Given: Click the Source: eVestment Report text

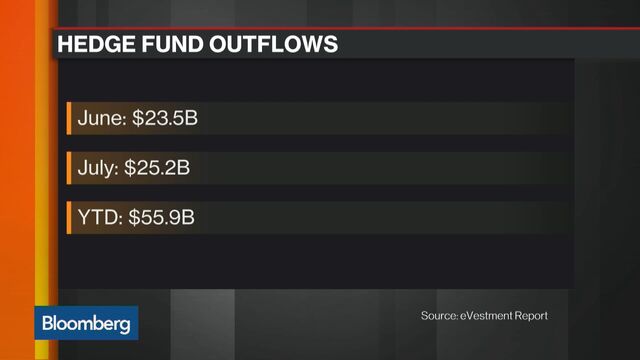Looking at the screenshot, I should click(484, 316).
